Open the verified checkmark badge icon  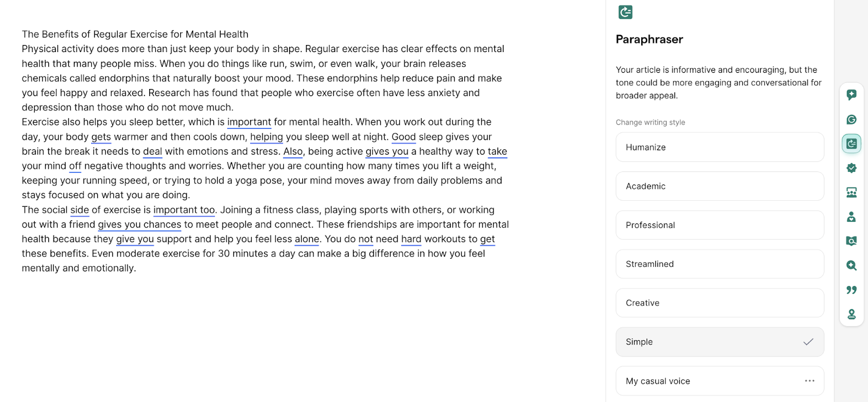click(851, 168)
